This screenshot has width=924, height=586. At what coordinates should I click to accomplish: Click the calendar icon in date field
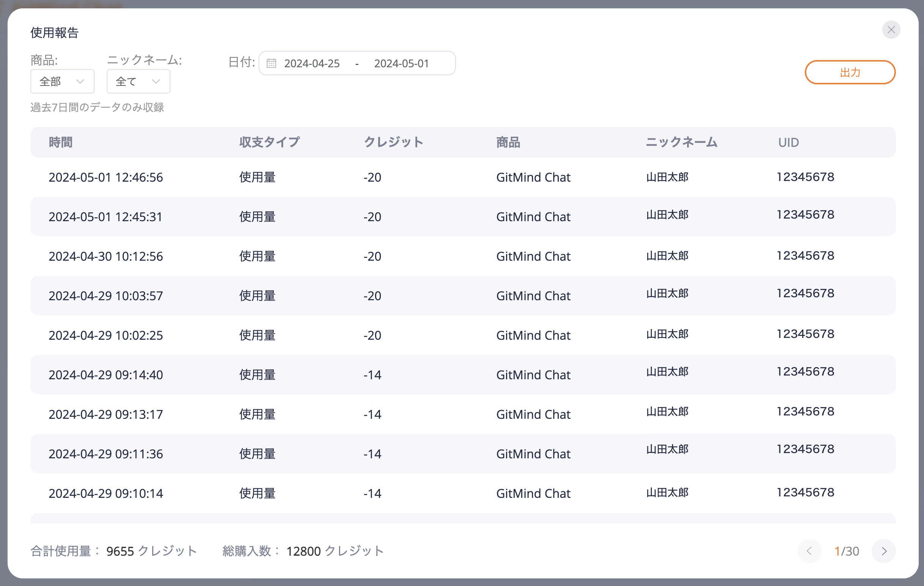pos(271,63)
